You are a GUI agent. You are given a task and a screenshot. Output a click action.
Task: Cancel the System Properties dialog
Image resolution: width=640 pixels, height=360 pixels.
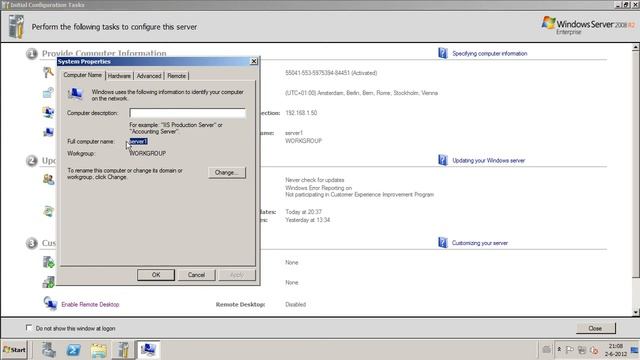[196, 275]
